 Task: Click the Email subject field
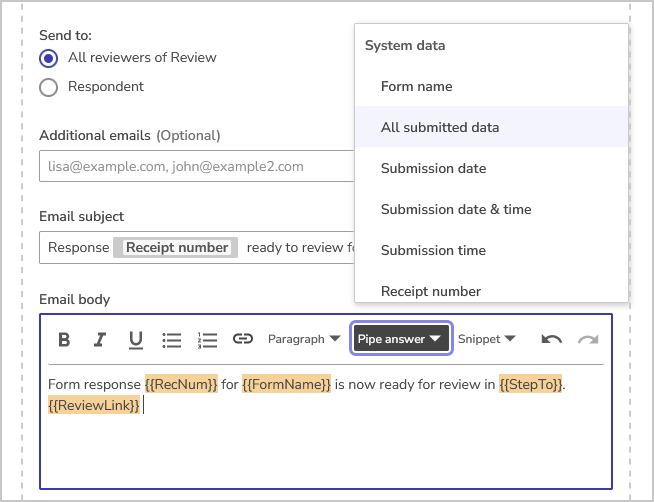pyautogui.click(x=197, y=248)
